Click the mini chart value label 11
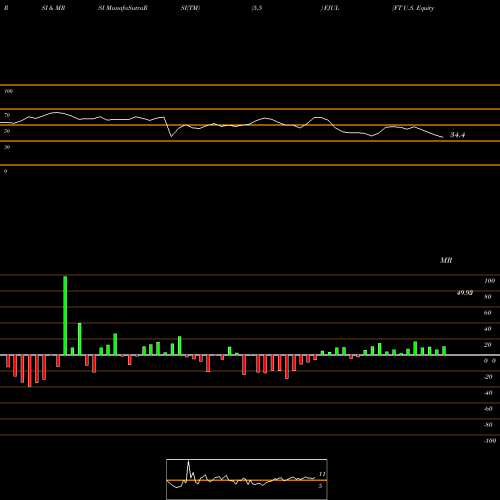 322,474
